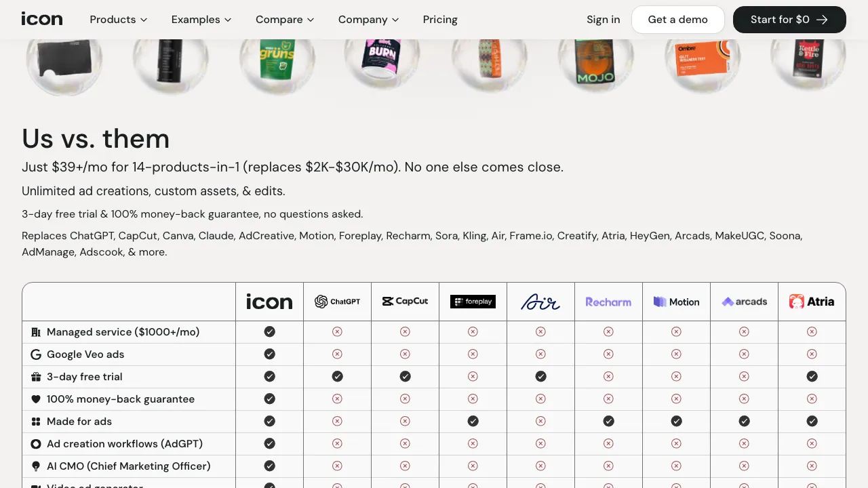Click the Start for $0 button
868x488 pixels.
point(789,20)
